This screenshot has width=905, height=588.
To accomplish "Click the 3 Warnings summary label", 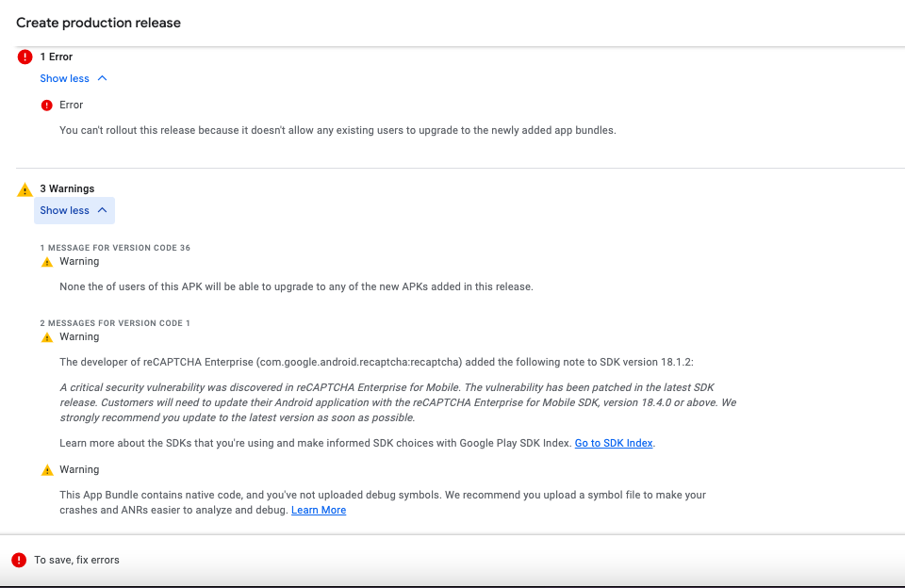I will pos(67,188).
